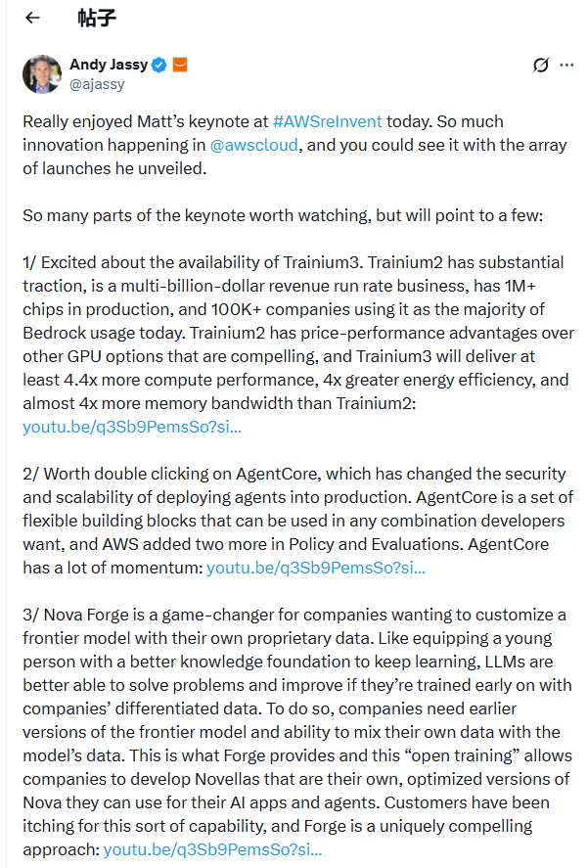Click the blue verified checkmark badge
This screenshot has height=868, width=588.
(x=159, y=65)
